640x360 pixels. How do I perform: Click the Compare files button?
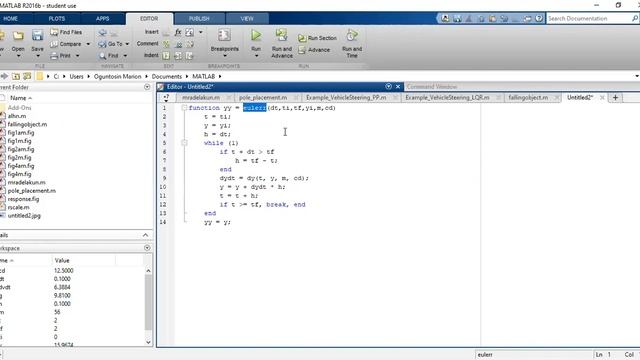66,44
